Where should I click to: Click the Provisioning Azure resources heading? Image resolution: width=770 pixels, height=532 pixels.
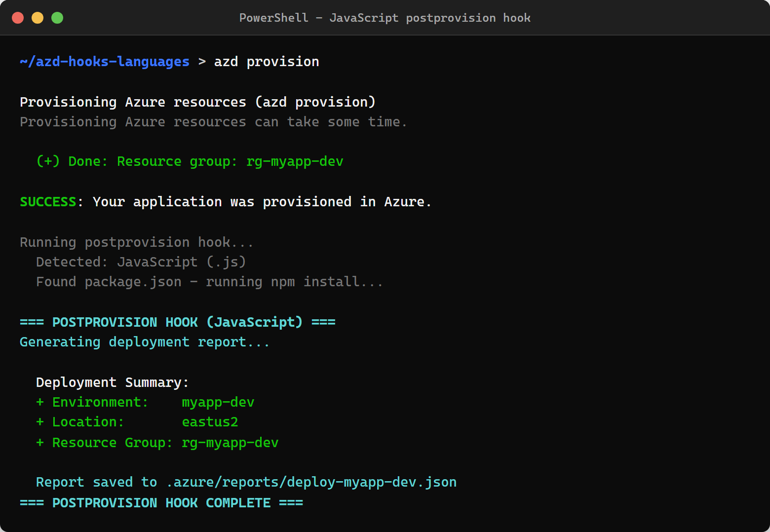pyautogui.click(x=197, y=102)
